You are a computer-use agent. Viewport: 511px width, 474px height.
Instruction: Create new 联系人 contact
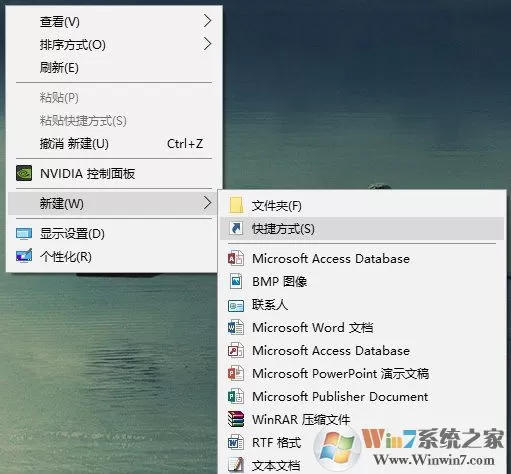362,304
